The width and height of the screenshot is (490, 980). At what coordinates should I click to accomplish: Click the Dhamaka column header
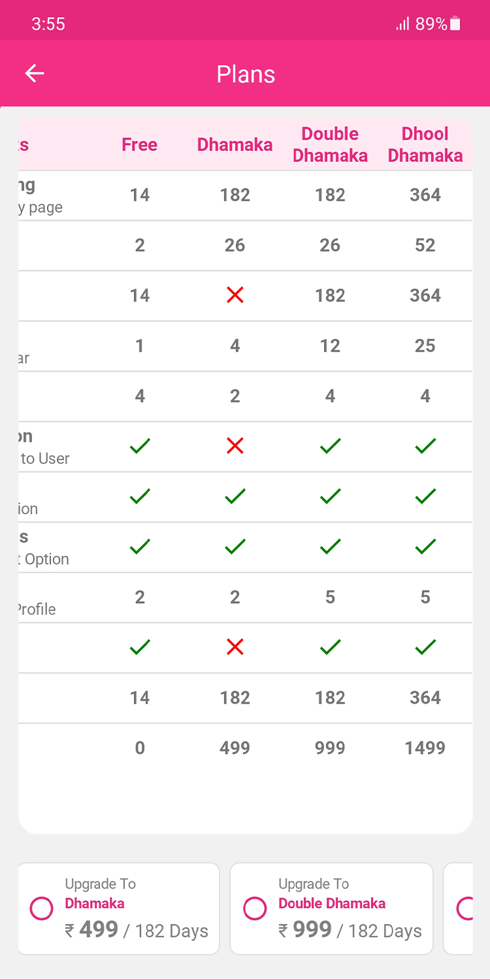click(235, 144)
